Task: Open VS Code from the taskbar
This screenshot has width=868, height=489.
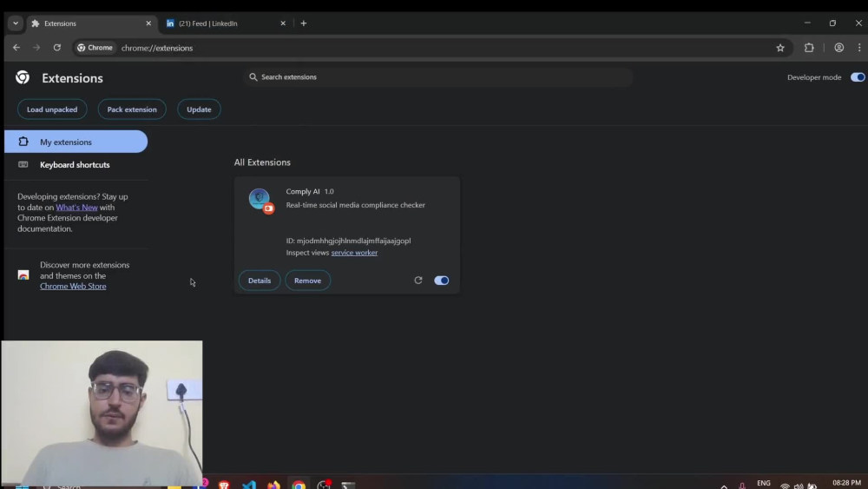Action: click(249, 485)
